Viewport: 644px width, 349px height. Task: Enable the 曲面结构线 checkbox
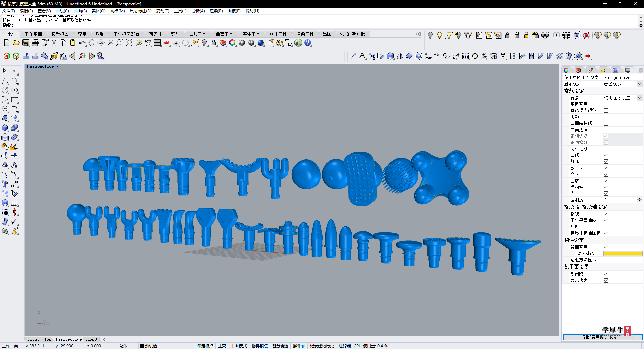click(x=606, y=123)
